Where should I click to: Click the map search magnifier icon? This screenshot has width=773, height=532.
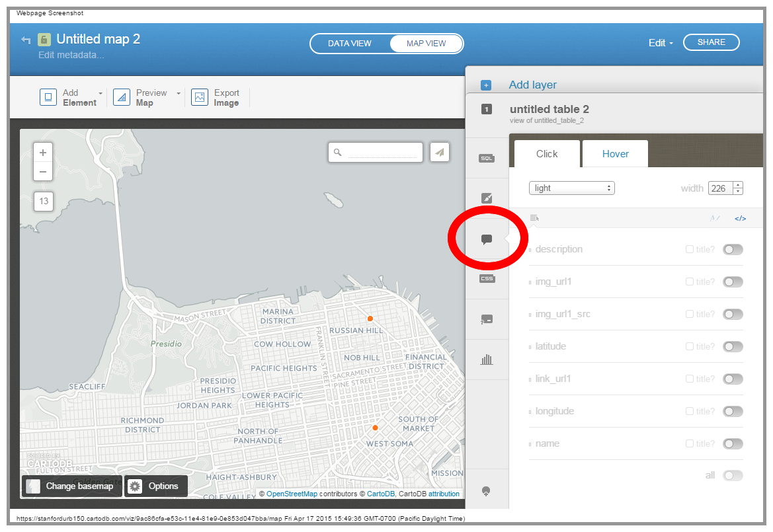(x=338, y=152)
